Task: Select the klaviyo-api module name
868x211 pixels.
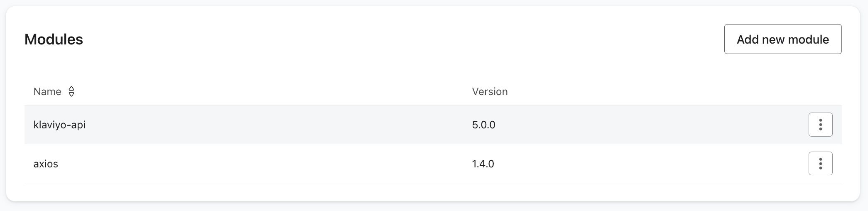Action: pyautogui.click(x=59, y=125)
